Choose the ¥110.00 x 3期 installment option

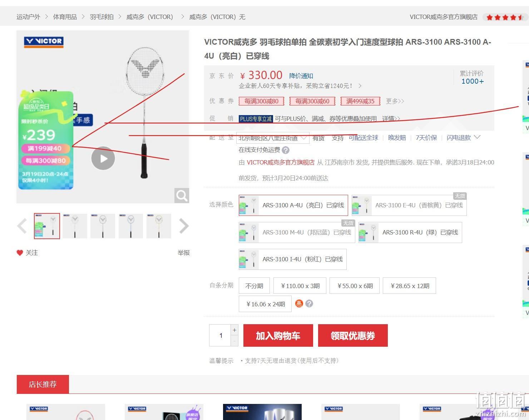tap(300, 286)
